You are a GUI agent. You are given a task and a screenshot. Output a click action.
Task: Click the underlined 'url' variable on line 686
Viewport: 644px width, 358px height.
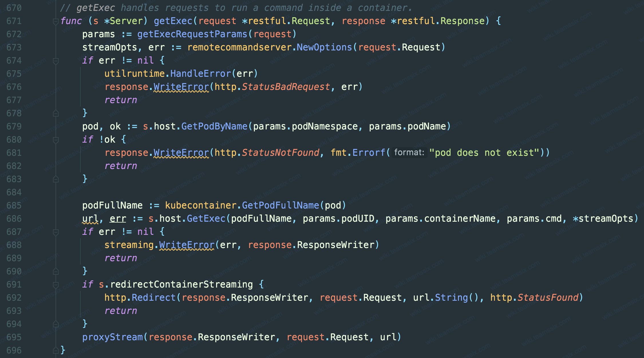90,219
